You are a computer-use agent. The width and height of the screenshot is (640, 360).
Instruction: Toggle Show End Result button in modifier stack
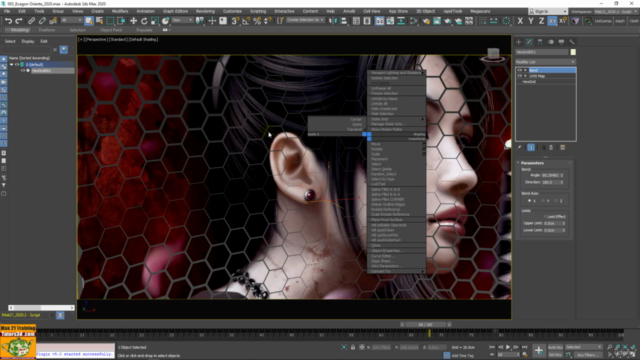pos(531,147)
